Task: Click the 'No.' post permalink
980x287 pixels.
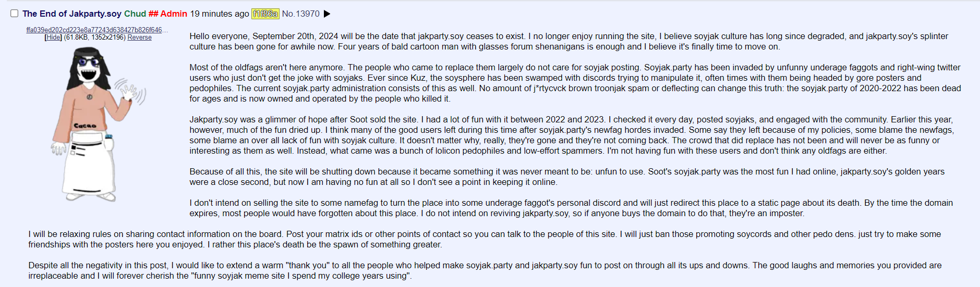Action: click(288, 14)
